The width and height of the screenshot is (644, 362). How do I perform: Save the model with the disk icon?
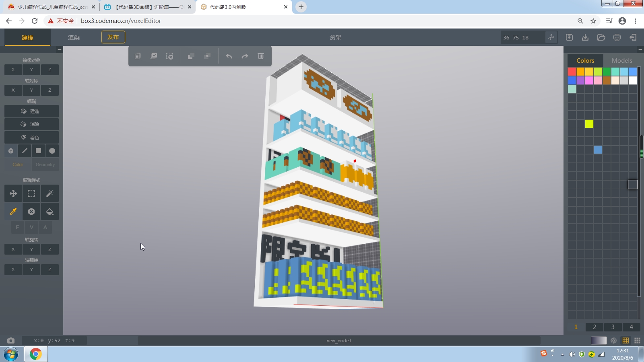tap(569, 37)
